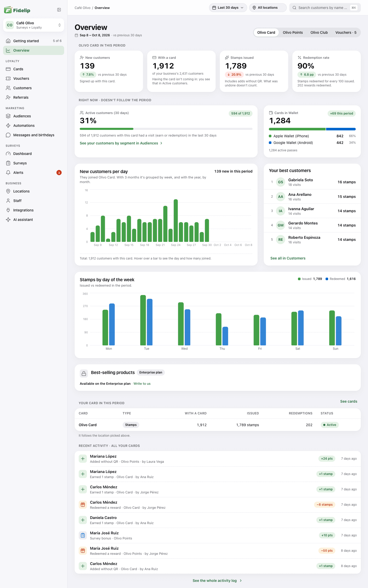Image resolution: width=368 pixels, height=588 pixels.
Task: Open Surveys list in sidebar
Action: (33, 163)
